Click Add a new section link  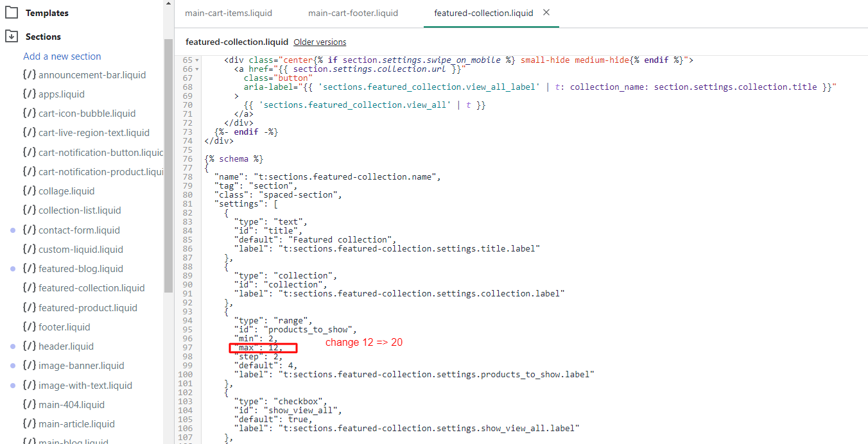62,56
